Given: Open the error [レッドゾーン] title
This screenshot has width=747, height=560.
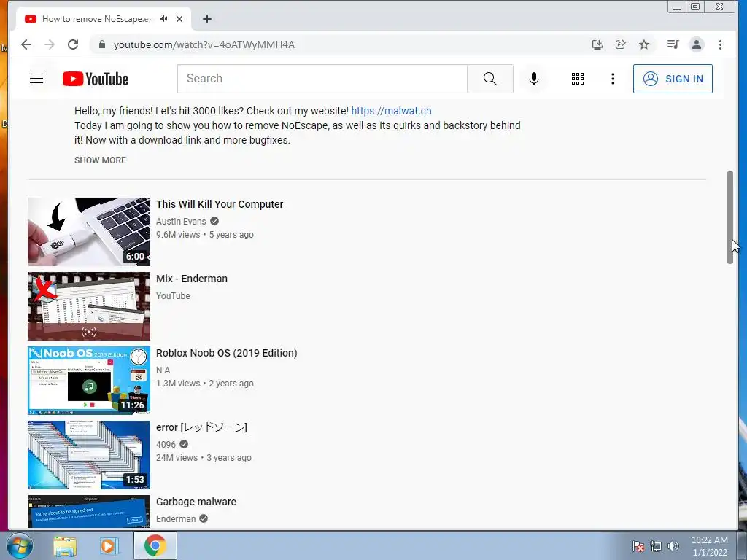Looking at the screenshot, I should tap(201, 427).
